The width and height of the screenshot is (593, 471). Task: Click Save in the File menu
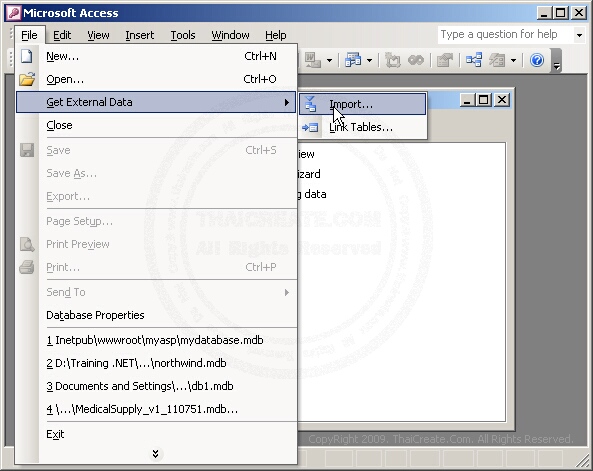(x=156, y=150)
